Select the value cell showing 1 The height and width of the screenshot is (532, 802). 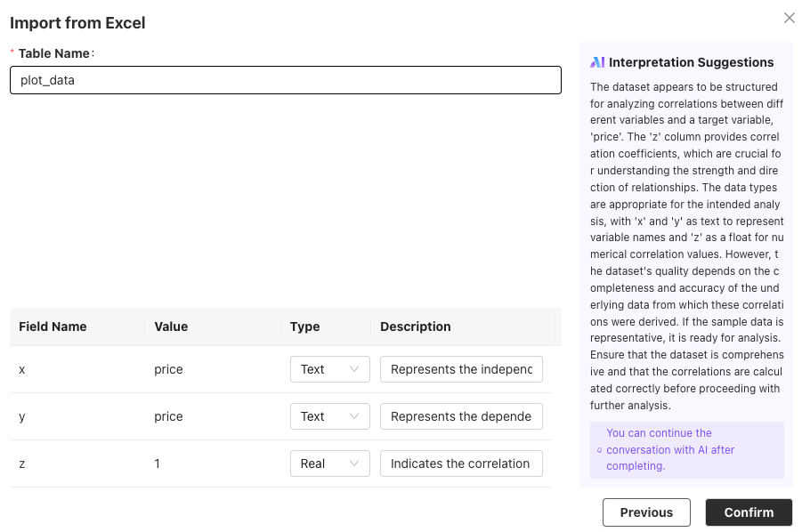click(158, 463)
